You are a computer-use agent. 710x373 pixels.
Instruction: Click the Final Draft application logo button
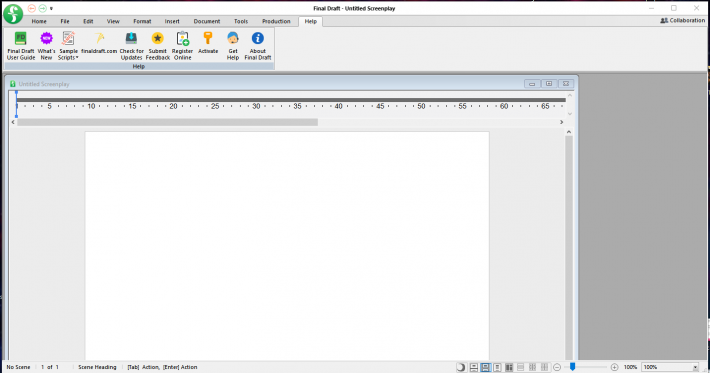pos(13,14)
